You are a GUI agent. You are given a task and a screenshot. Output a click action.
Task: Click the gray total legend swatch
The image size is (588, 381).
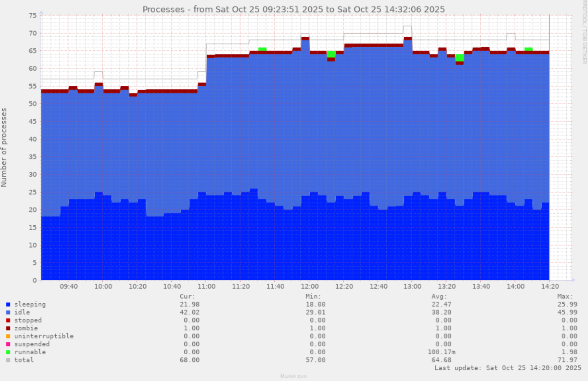8,360
